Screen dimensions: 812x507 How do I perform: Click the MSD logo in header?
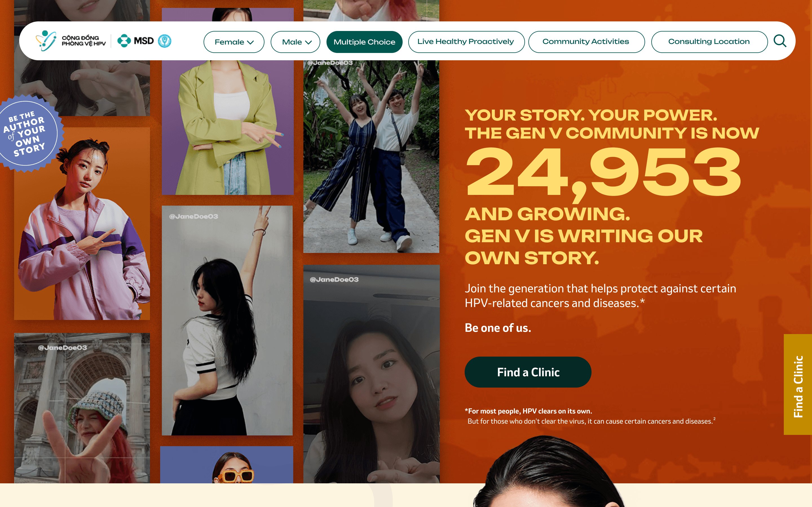[135, 41]
